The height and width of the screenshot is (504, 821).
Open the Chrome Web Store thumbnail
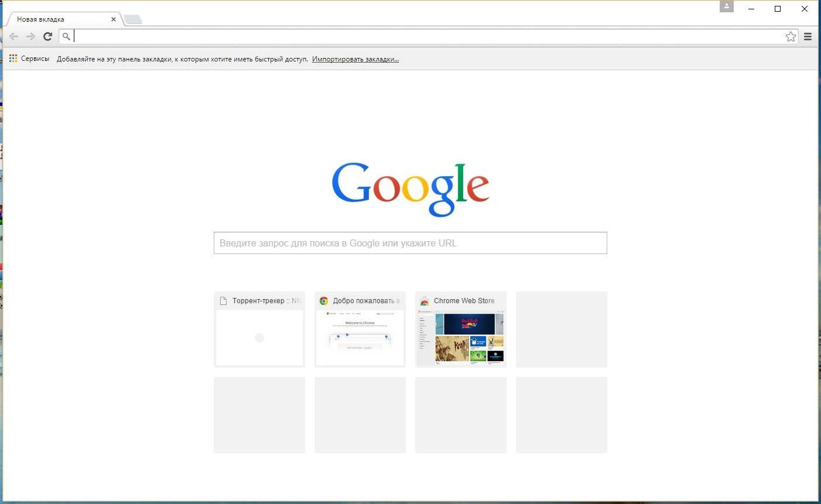tap(461, 330)
